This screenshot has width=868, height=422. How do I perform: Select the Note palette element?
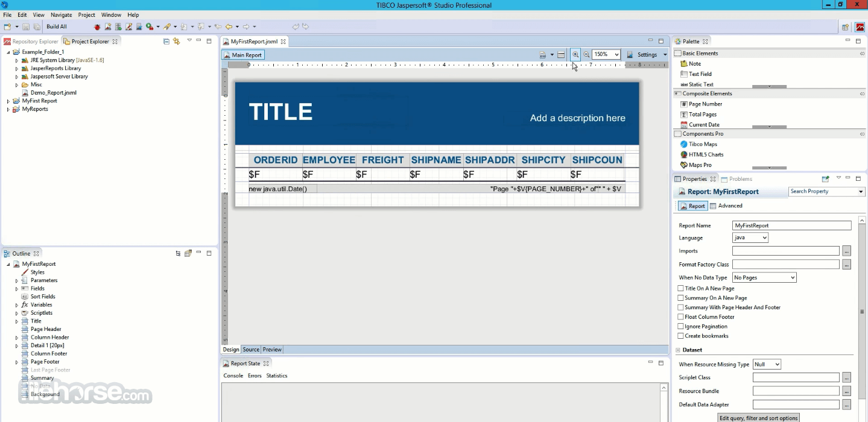(x=691, y=63)
